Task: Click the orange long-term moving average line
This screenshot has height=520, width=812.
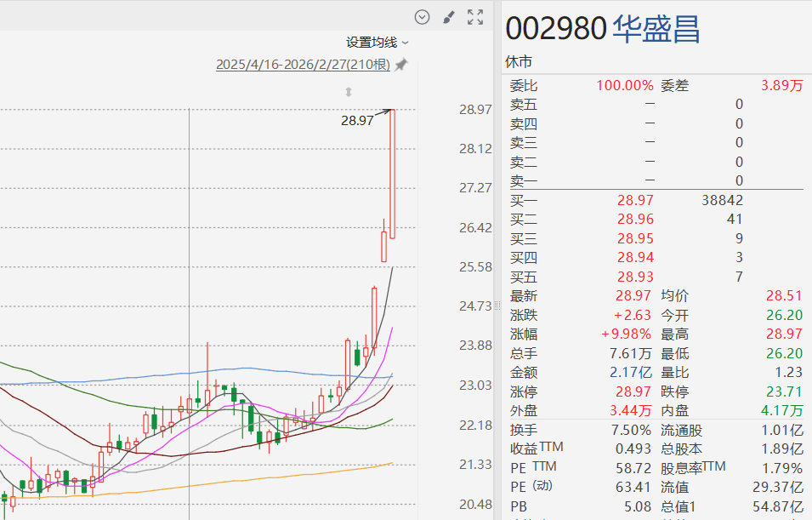Action: (x=255, y=481)
